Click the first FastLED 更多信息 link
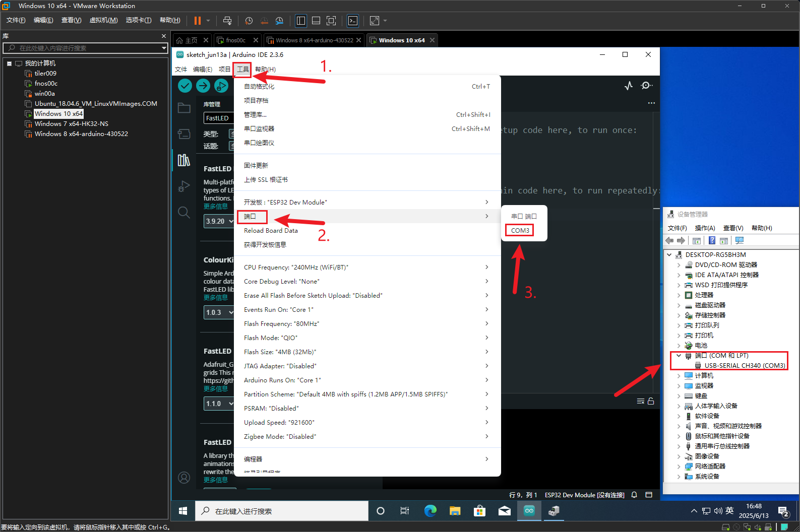This screenshot has width=800, height=532. point(216,207)
